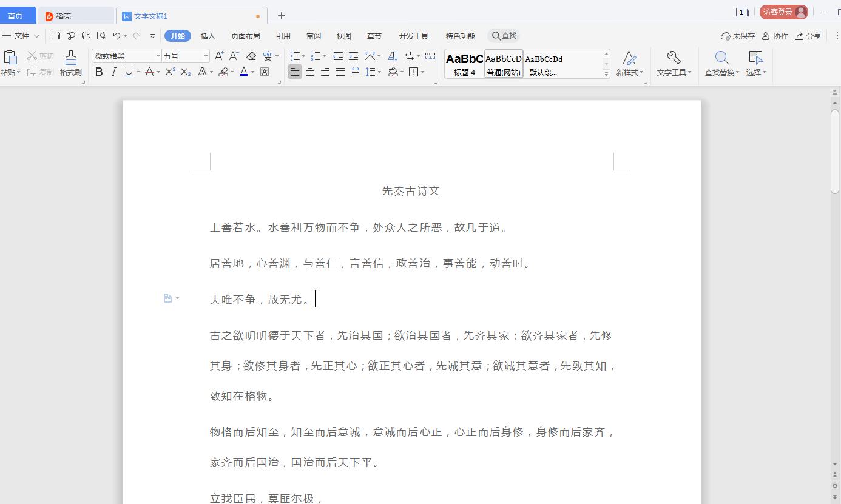Screen dimensions: 841x504
Task: Underline the selected text
Action: coord(127,72)
